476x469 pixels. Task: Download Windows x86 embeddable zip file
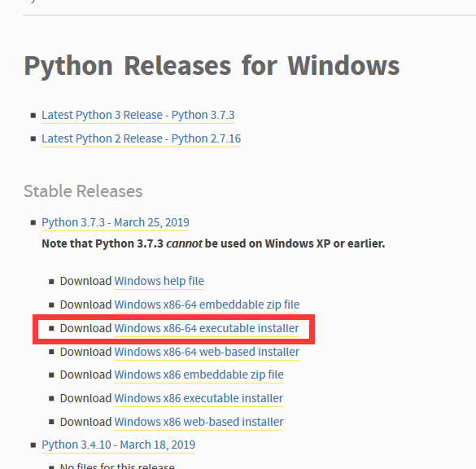(x=199, y=375)
